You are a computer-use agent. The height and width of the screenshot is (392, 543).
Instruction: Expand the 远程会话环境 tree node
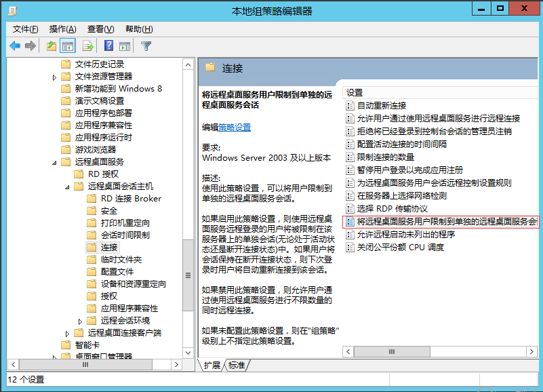(x=80, y=321)
